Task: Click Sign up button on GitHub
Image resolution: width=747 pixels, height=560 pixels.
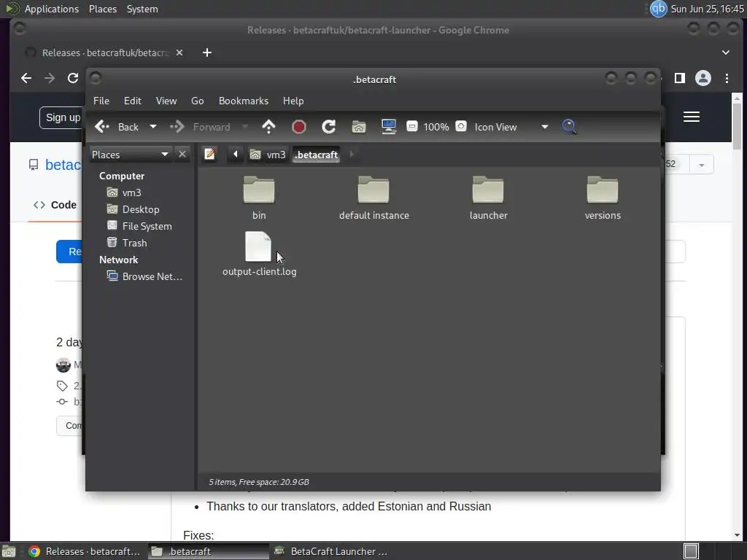Action: [x=61, y=117]
